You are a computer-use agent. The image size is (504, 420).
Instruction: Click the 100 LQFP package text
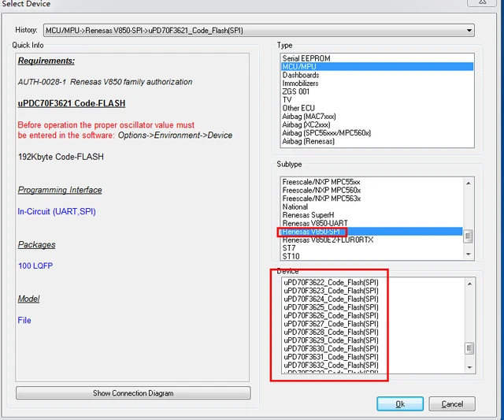[35, 266]
